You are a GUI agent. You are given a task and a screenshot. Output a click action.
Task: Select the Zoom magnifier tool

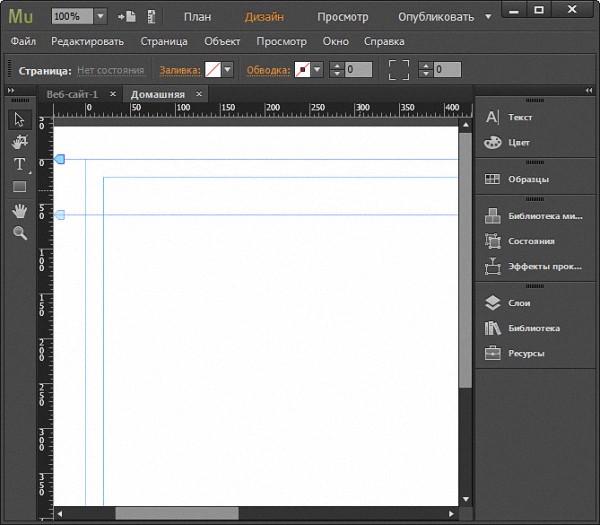(19, 232)
